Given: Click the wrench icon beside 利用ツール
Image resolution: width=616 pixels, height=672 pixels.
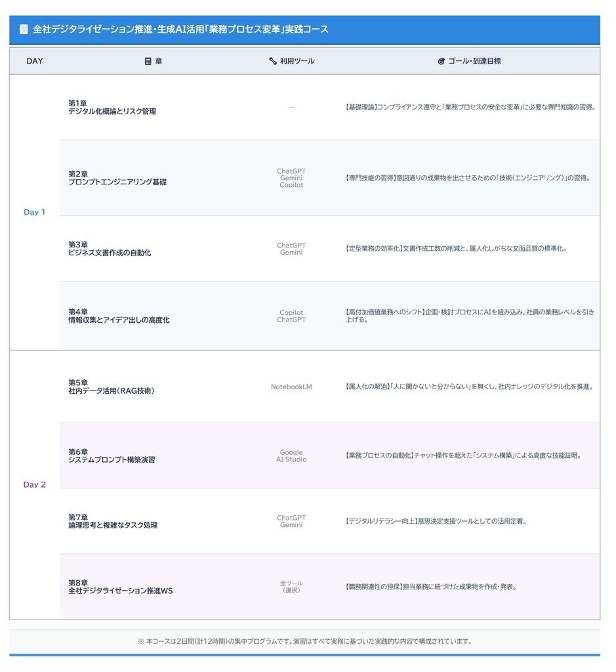Looking at the screenshot, I should pos(273,61).
